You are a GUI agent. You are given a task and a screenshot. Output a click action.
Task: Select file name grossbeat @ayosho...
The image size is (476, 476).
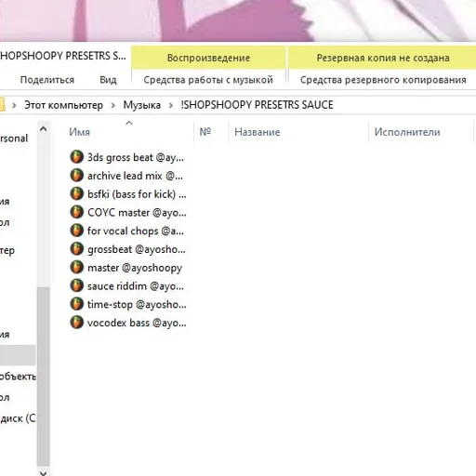[x=137, y=249]
